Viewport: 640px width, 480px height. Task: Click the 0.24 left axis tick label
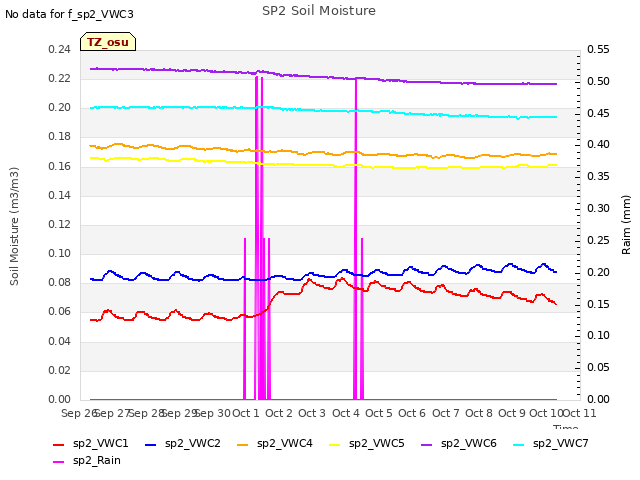[60, 49]
